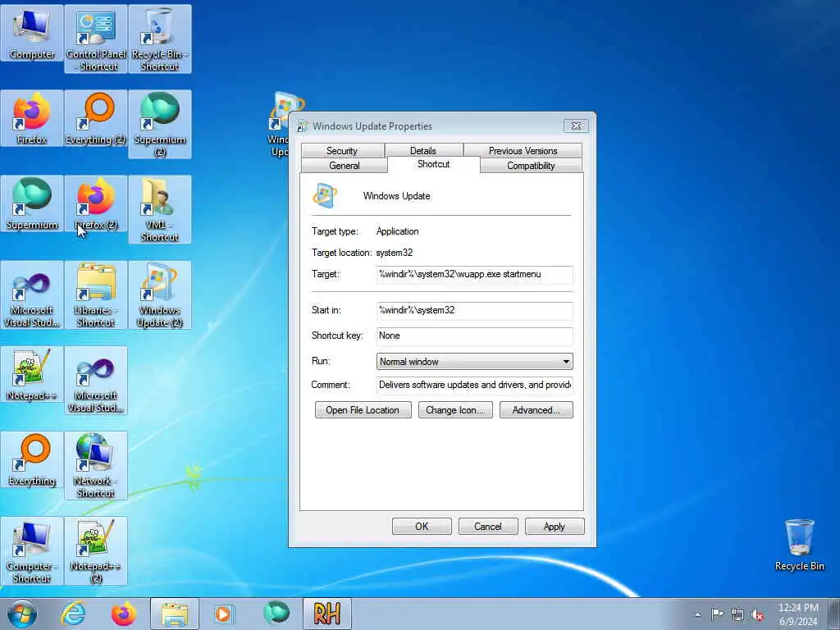Select the Supermium desktop shortcut

pos(32,204)
